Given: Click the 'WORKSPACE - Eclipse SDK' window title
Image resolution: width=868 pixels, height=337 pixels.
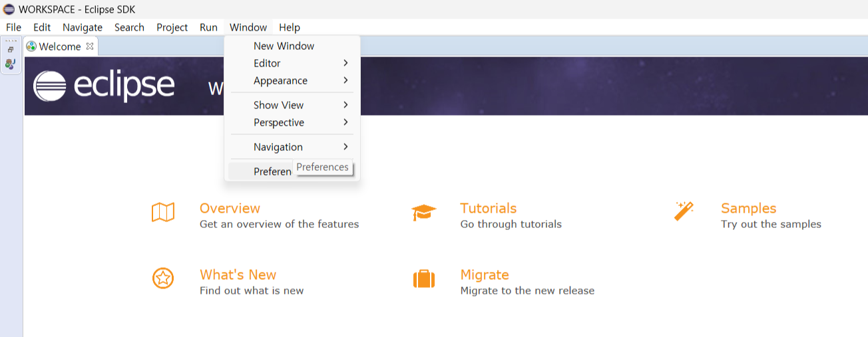Looking at the screenshot, I should click(x=77, y=9).
